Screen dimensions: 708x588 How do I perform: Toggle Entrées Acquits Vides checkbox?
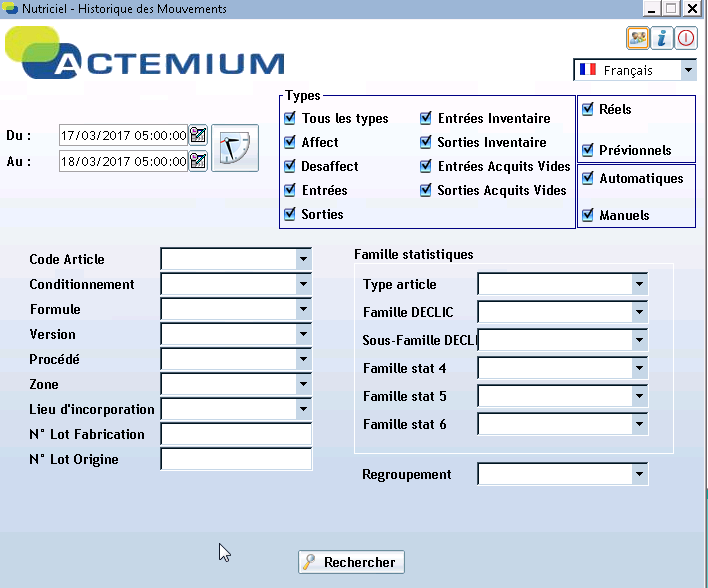pyautogui.click(x=426, y=166)
